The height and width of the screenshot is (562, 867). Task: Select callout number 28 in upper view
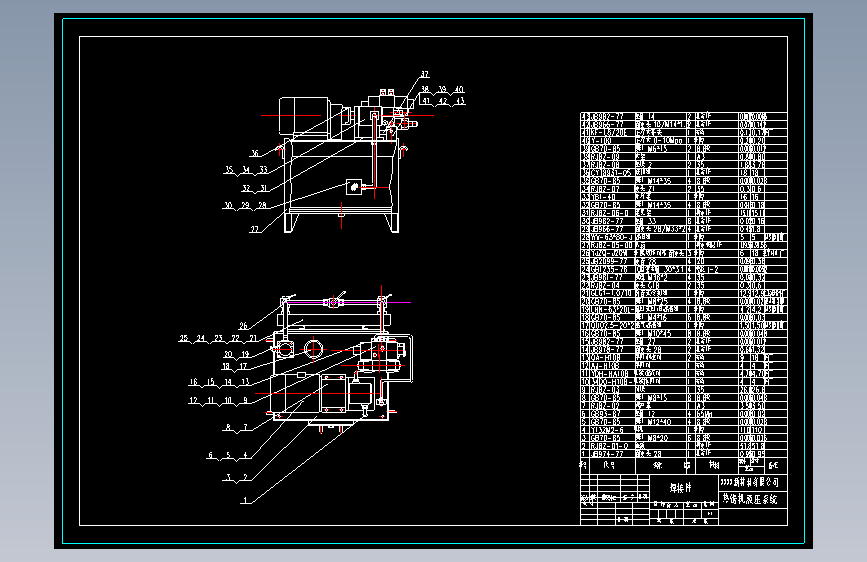(x=262, y=205)
